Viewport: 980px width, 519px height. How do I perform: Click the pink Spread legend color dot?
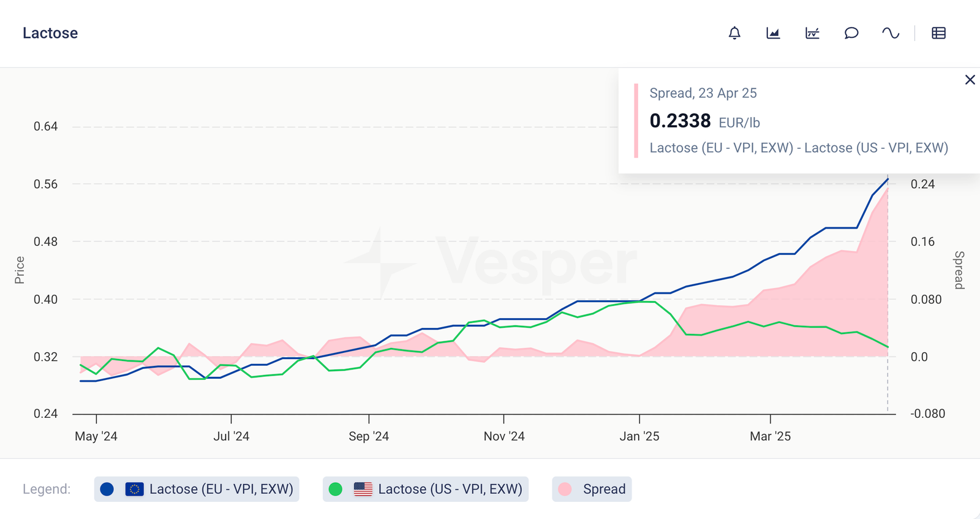click(x=565, y=489)
